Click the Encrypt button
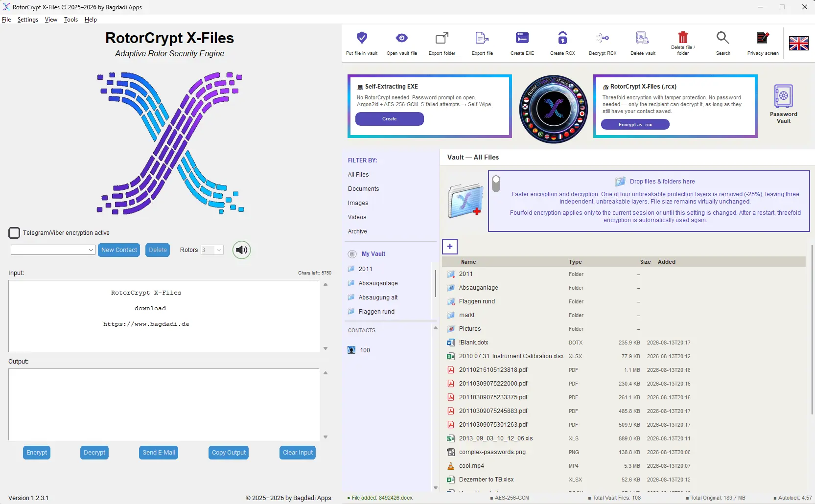Image resolution: width=815 pixels, height=504 pixels. point(37,453)
